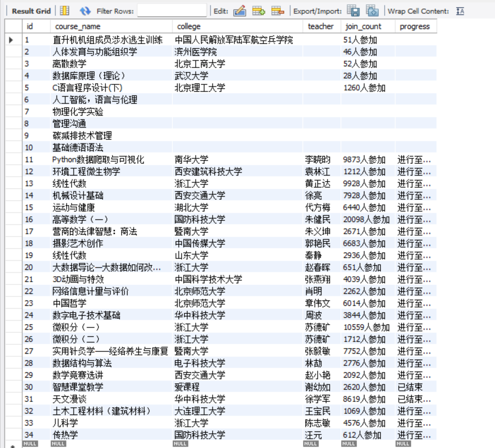Select the 运动与健康 cell
The width and height of the screenshot is (495, 448).
click(x=111, y=208)
